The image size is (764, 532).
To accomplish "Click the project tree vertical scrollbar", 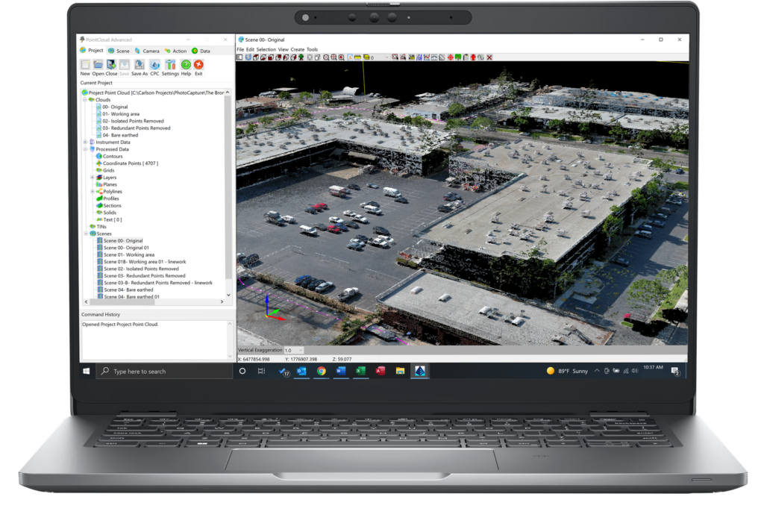I will click(x=228, y=187).
